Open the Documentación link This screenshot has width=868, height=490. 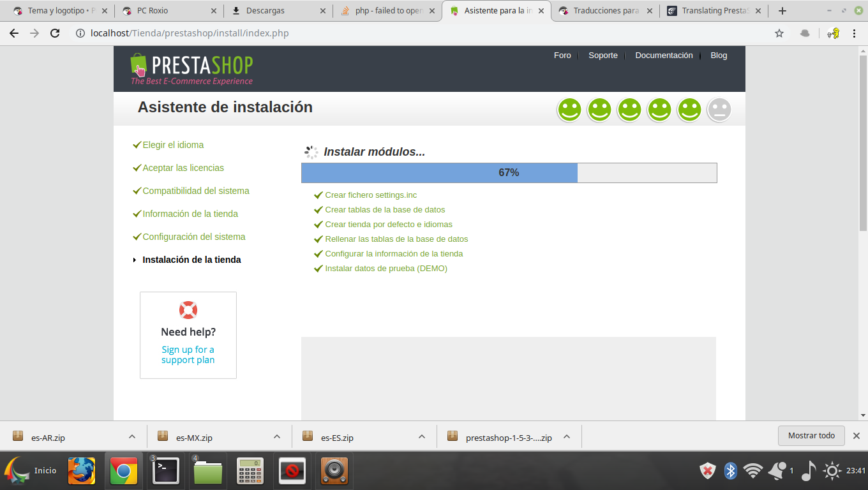[664, 56]
